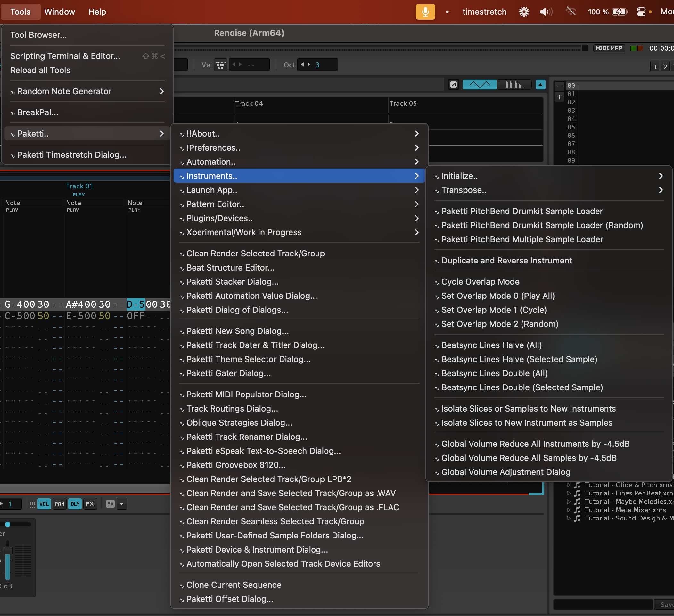Click the velocity bars view icon
The image size is (674, 616).
(x=514, y=85)
